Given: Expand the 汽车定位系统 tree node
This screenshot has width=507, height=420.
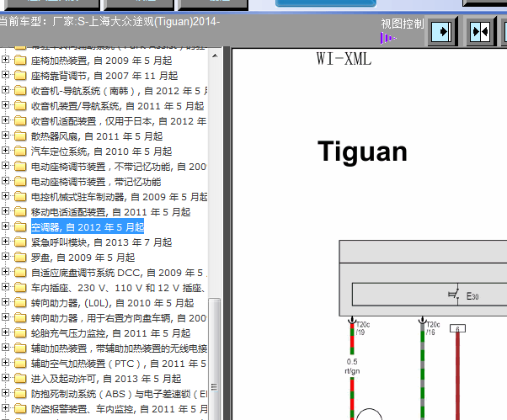Looking at the screenshot, I should click(5, 151).
